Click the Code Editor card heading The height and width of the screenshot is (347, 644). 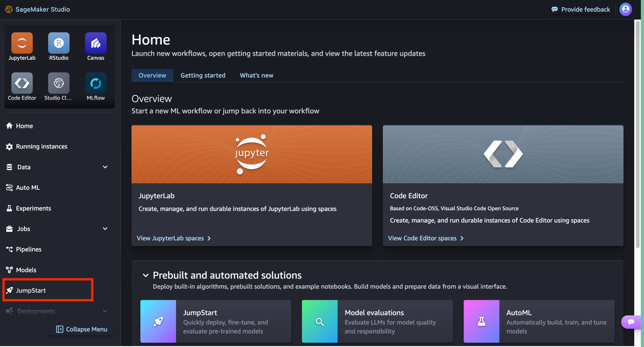point(409,196)
